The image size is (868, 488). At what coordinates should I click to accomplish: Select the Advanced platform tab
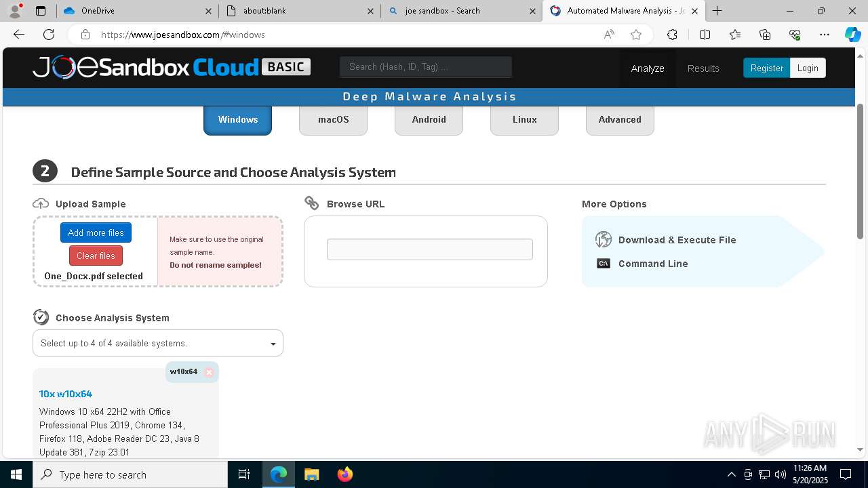(620, 119)
